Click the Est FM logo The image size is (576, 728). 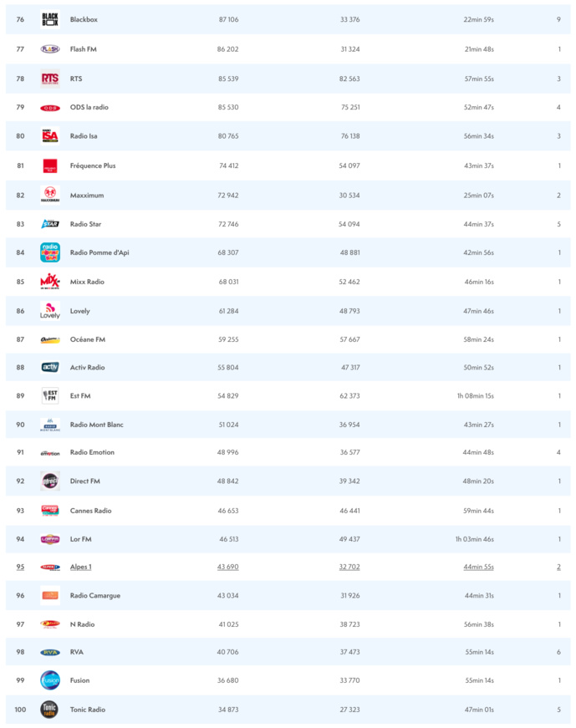tap(50, 396)
